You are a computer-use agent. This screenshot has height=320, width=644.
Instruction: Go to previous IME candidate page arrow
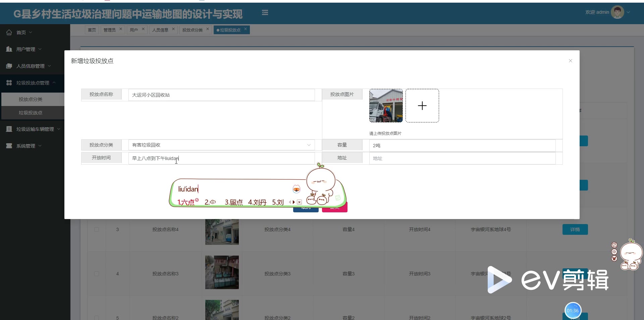point(290,202)
